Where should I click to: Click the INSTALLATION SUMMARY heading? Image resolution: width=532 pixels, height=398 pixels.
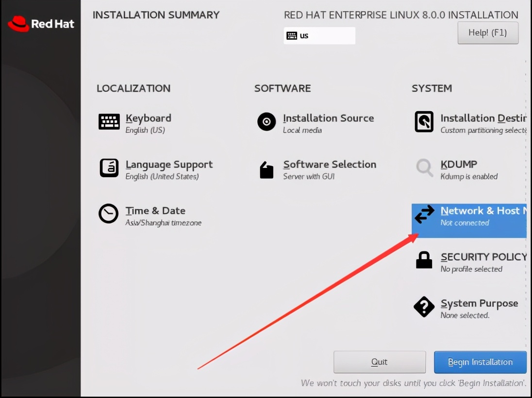coord(156,15)
